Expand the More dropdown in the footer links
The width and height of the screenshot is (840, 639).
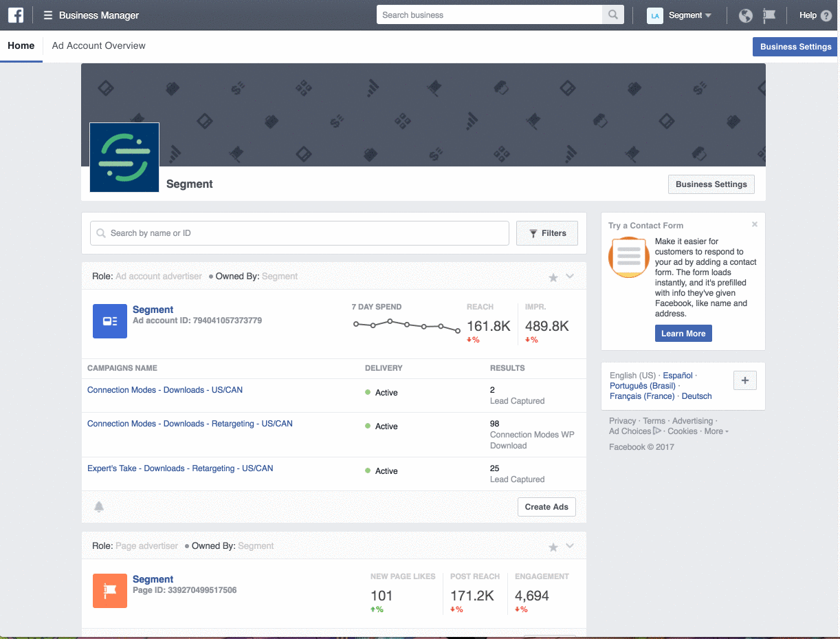[x=716, y=431]
